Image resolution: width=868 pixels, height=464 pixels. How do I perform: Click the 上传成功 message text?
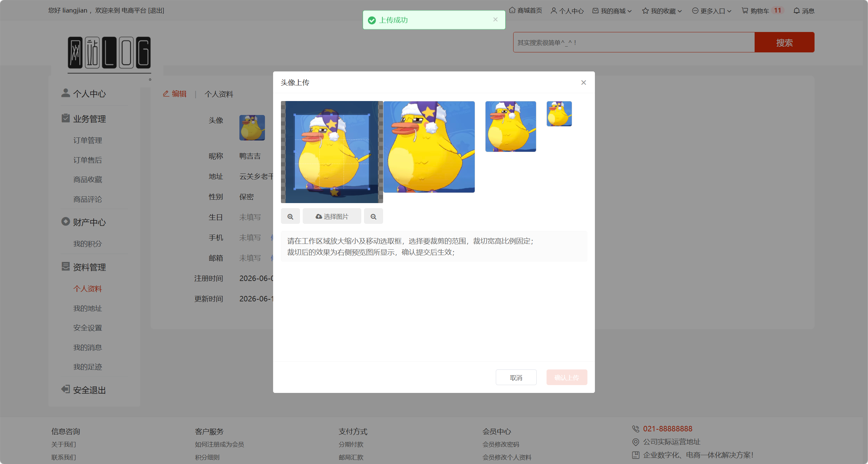[x=393, y=20]
